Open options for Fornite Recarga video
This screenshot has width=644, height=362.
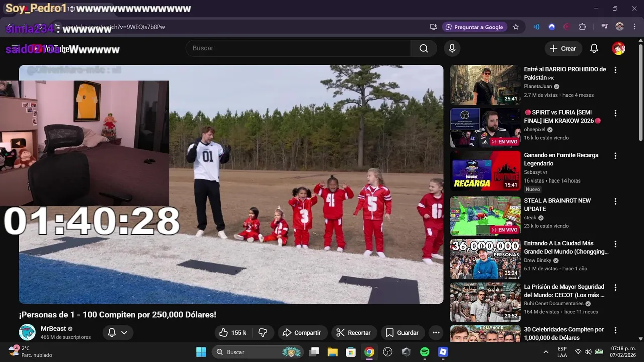pos(615,156)
